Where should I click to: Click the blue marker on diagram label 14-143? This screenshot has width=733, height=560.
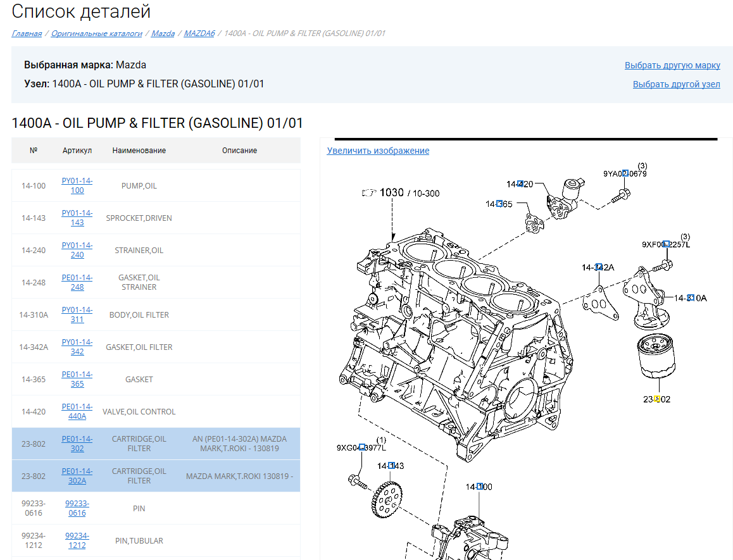click(391, 466)
